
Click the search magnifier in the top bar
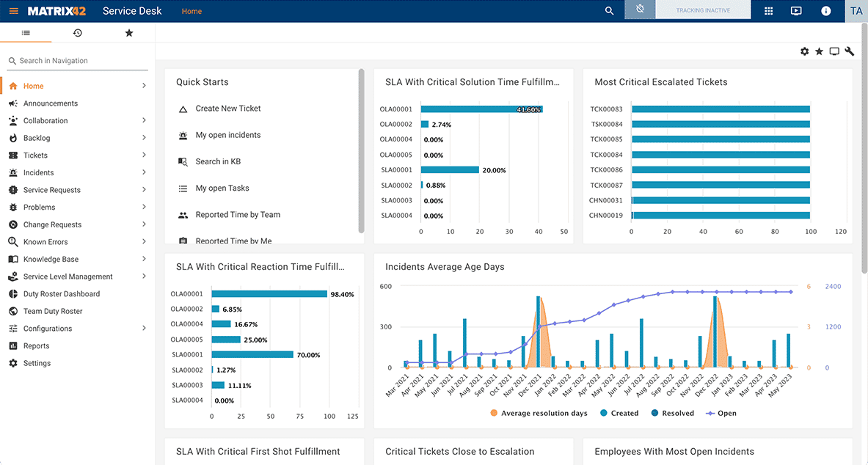[610, 11]
